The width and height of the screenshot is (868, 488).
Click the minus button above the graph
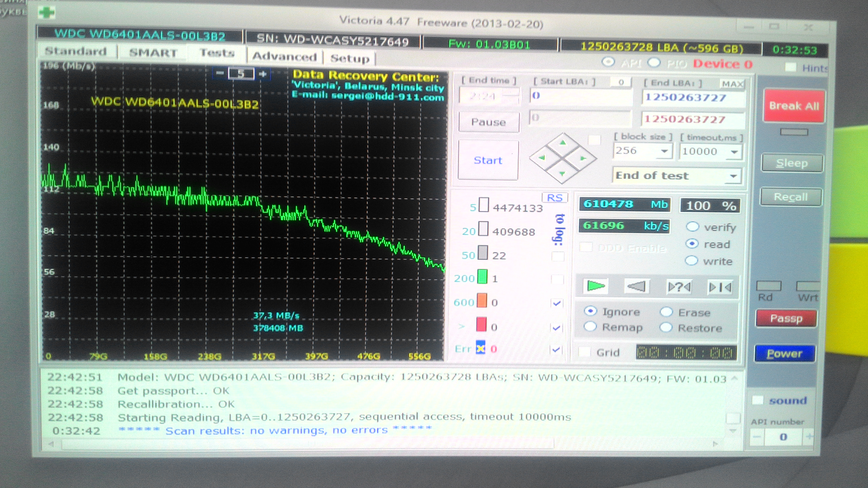pyautogui.click(x=220, y=73)
